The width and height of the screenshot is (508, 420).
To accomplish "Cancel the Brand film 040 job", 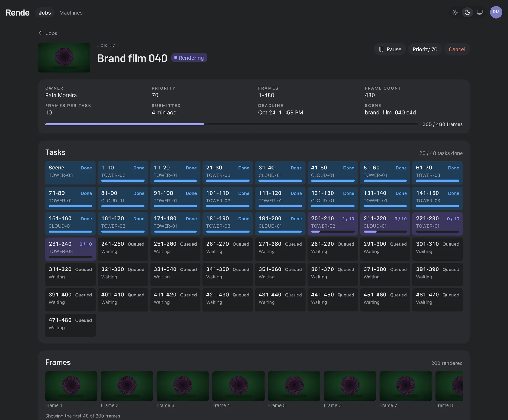I will pyautogui.click(x=457, y=49).
